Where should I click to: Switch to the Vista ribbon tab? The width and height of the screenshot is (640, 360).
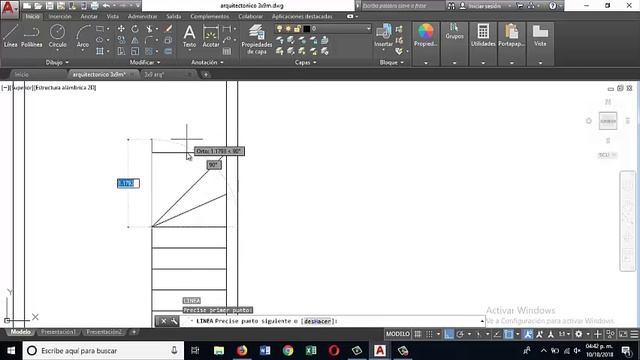tap(113, 16)
